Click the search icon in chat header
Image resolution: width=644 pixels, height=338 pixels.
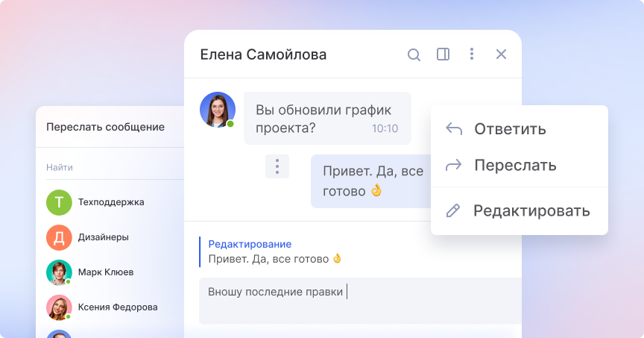(x=414, y=54)
